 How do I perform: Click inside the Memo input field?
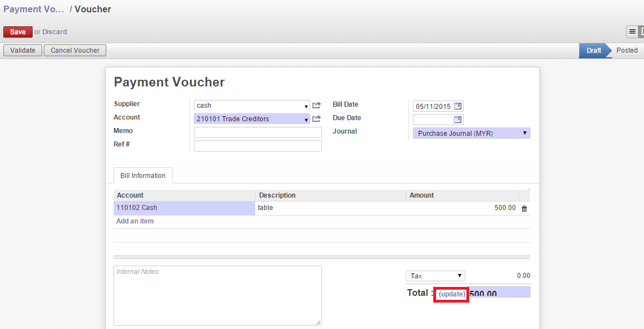click(x=257, y=132)
